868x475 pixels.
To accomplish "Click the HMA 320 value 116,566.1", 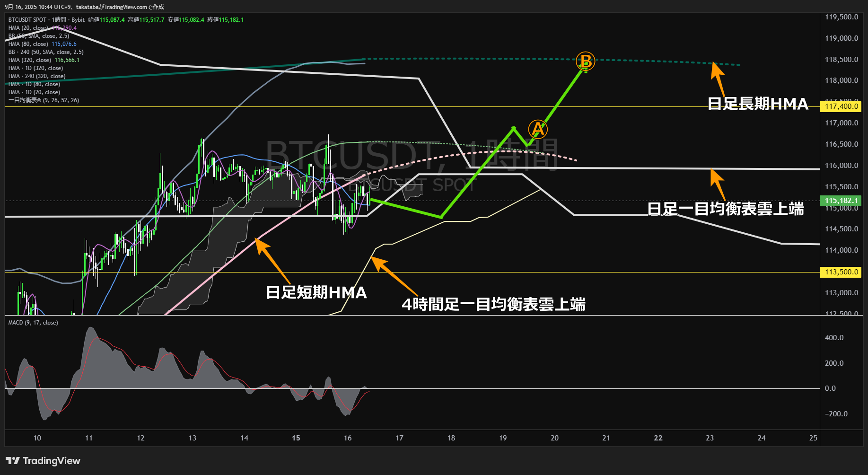I will point(67,60).
